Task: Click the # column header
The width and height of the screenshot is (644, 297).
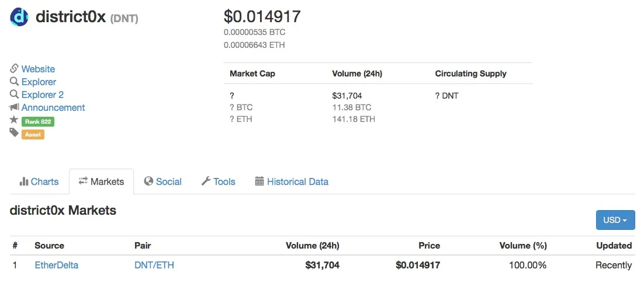Action: tap(15, 245)
